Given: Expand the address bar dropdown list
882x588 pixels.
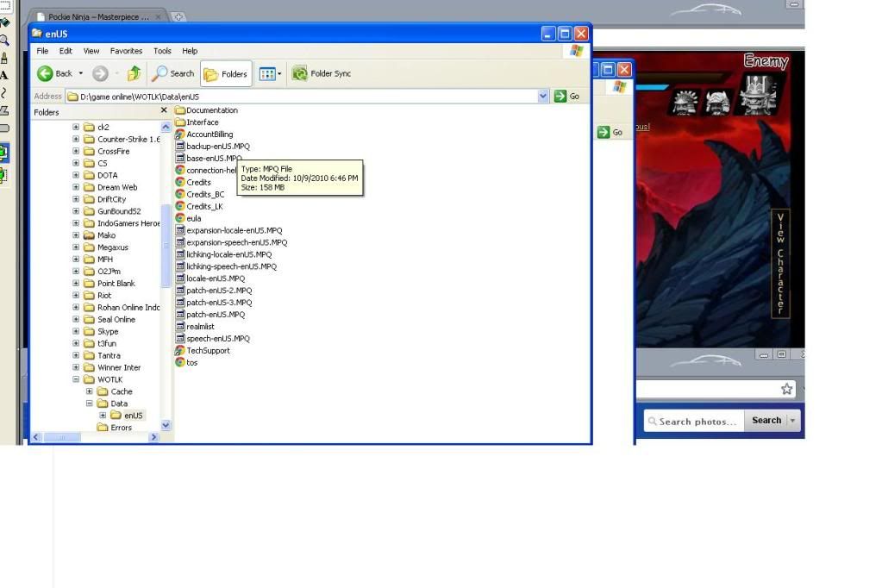Looking at the screenshot, I should coord(543,97).
